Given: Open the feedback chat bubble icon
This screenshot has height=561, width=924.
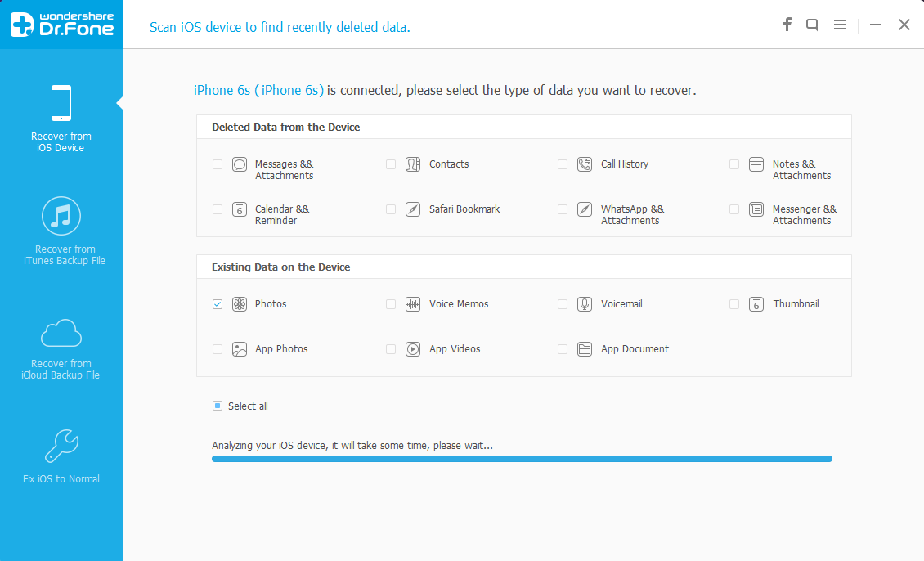Looking at the screenshot, I should [812, 25].
